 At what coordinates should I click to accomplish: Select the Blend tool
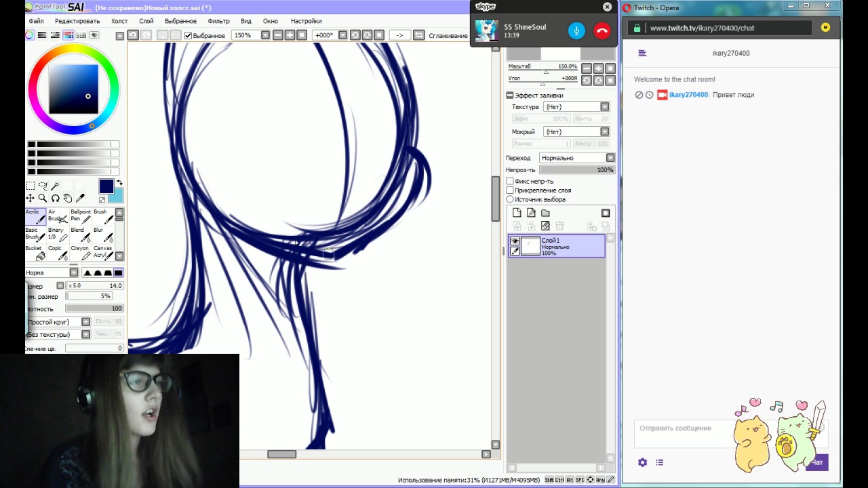[x=80, y=235]
